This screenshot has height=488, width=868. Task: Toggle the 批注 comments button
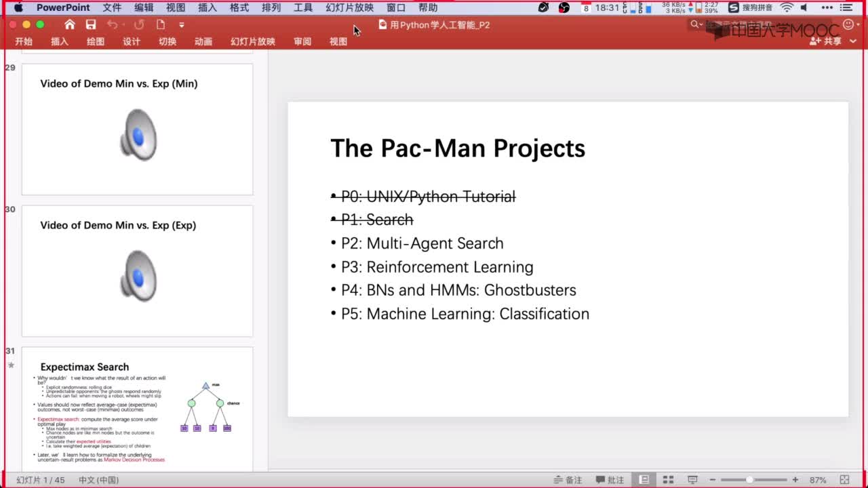(610, 480)
